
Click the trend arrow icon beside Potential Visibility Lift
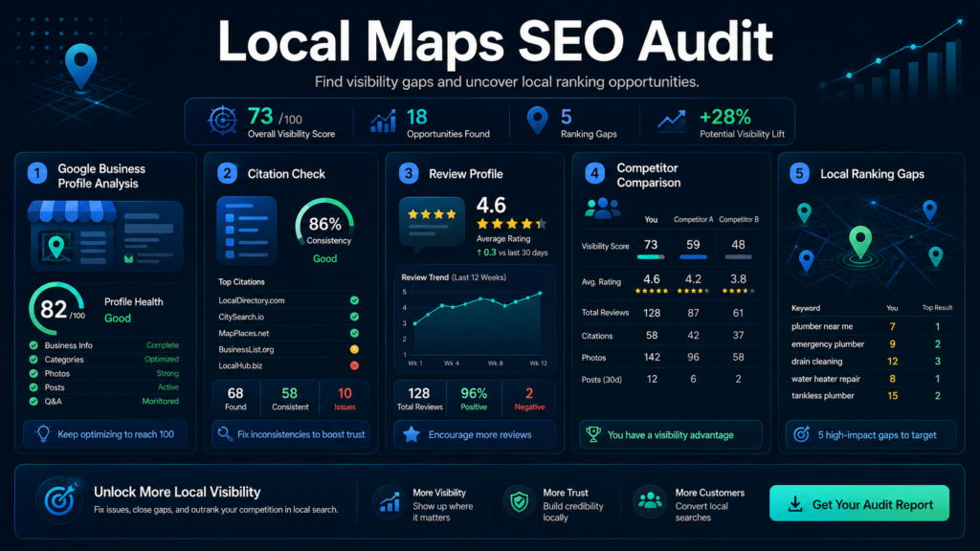pos(671,121)
